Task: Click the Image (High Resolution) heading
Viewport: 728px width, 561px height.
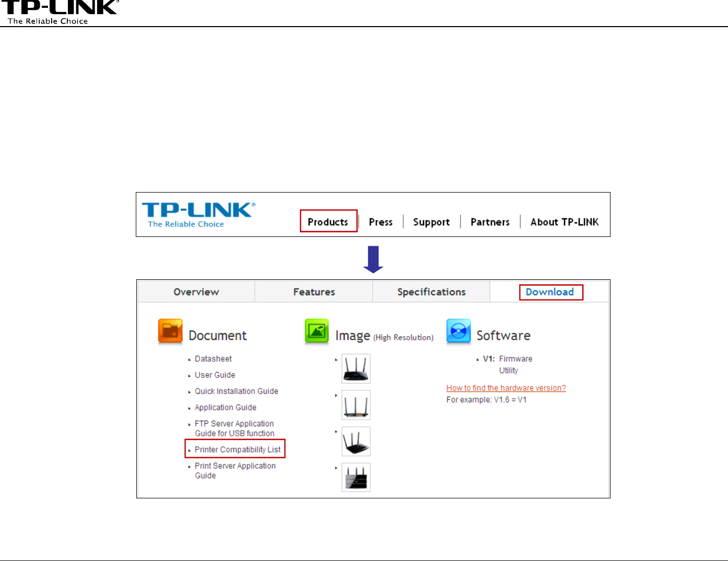Action: pyautogui.click(x=384, y=336)
